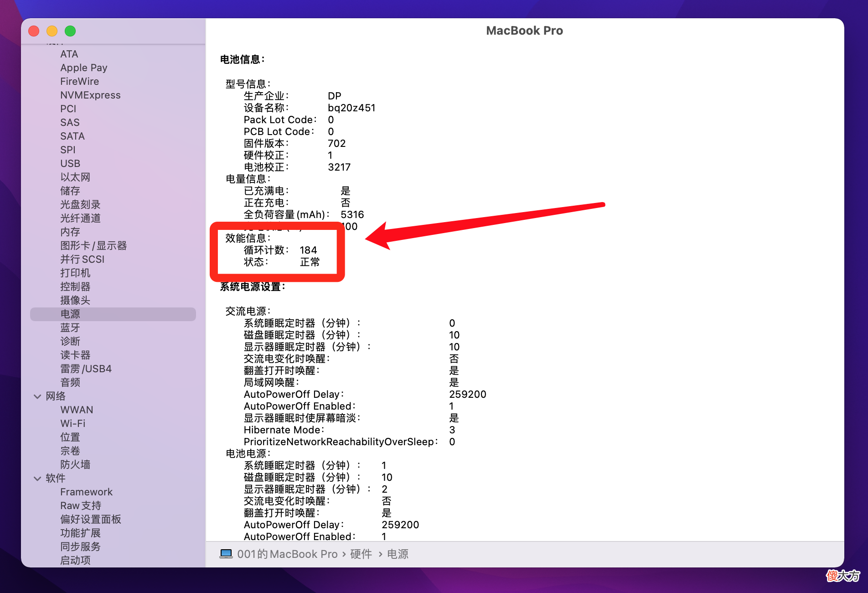Screen dimensions: 868x593
Task: Select 控制器 in the sidebar
Action: pos(75,286)
